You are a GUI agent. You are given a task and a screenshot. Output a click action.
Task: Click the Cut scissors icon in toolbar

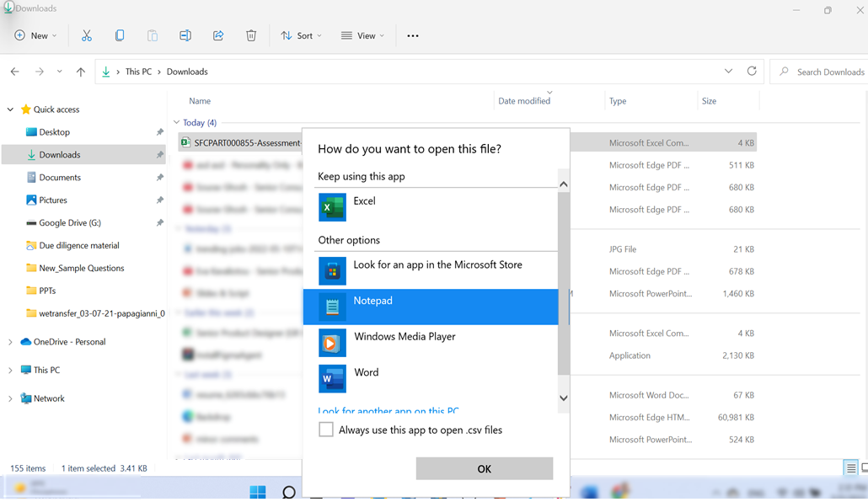(87, 35)
